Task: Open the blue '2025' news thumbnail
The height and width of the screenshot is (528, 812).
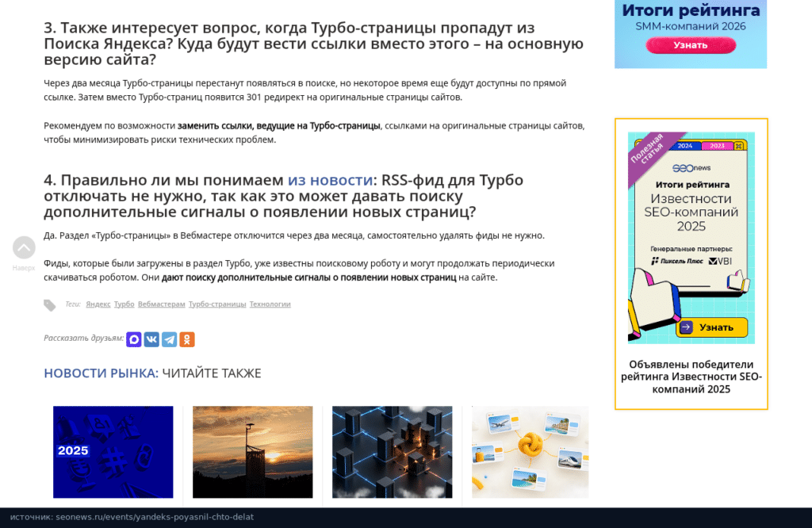Action: click(113, 452)
